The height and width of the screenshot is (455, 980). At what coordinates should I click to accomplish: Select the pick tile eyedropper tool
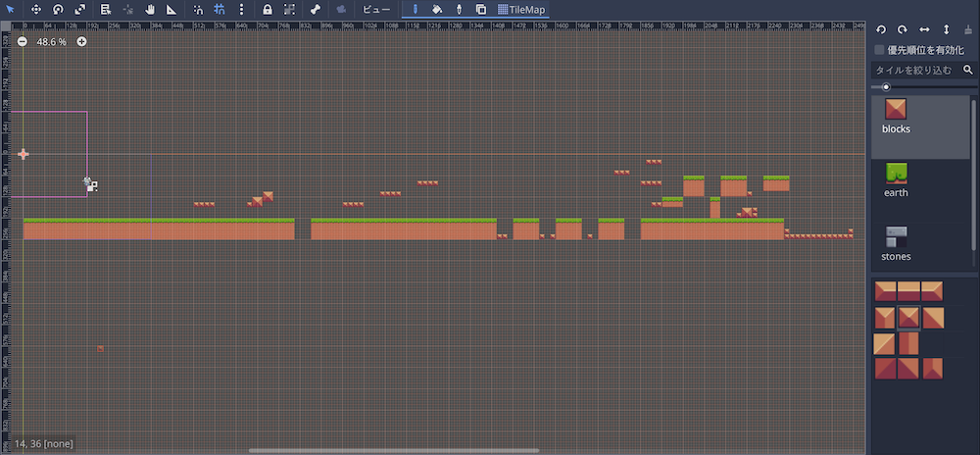[x=459, y=10]
